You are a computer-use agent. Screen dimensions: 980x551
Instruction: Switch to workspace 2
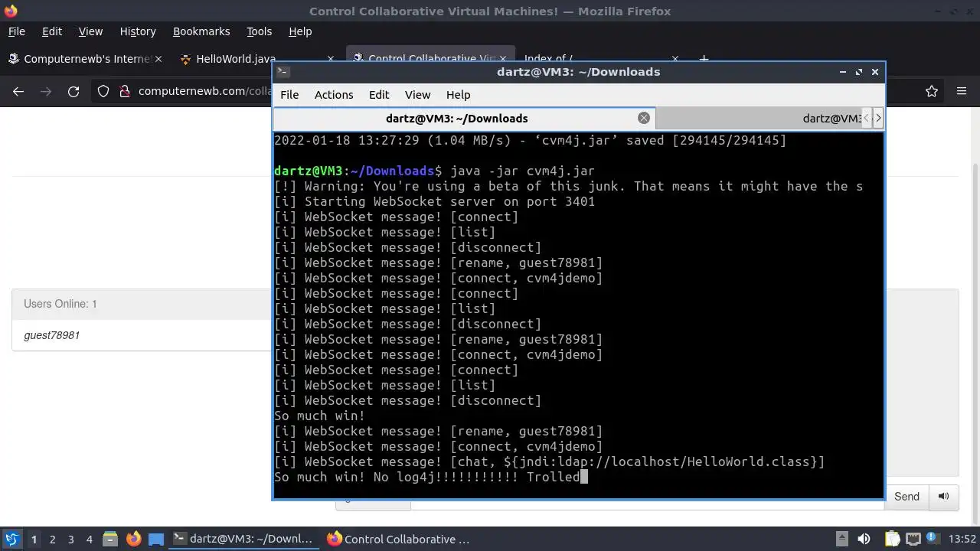tap(52, 539)
